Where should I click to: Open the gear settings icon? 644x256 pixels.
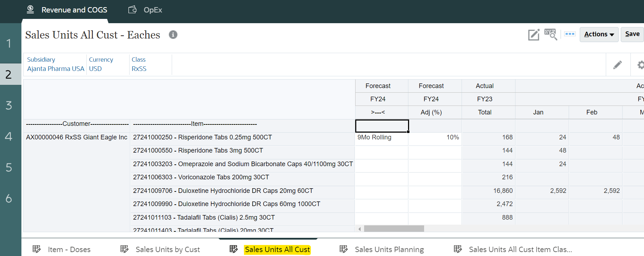tap(640, 65)
